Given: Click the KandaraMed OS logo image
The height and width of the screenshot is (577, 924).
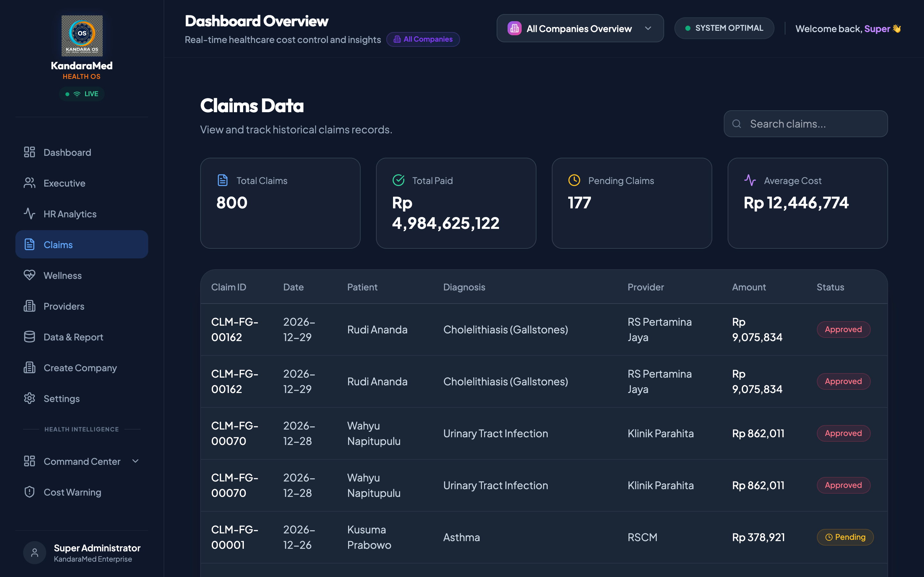Looking at the screenshot, I should coord(82,36).
